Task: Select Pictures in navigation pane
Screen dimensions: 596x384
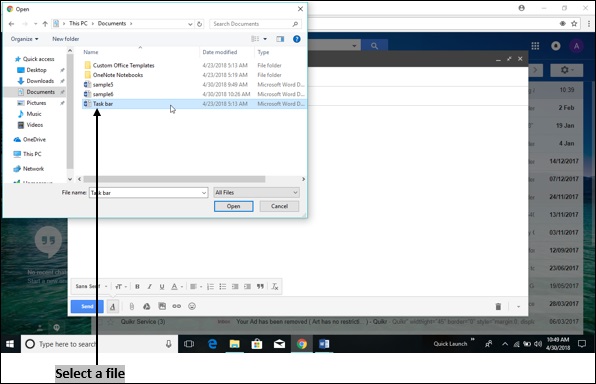Action: (32, 103)
